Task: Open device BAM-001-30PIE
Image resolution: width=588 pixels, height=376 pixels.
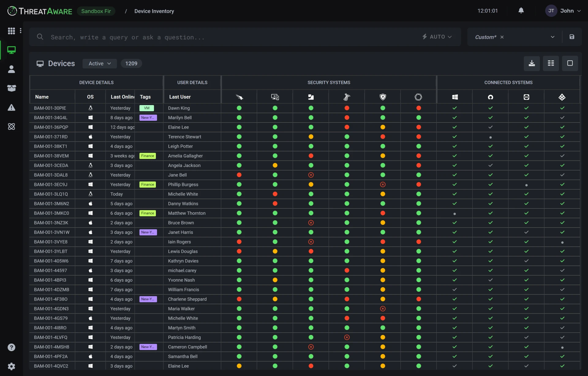Action: pyautogui.click(x=50, y=108)
